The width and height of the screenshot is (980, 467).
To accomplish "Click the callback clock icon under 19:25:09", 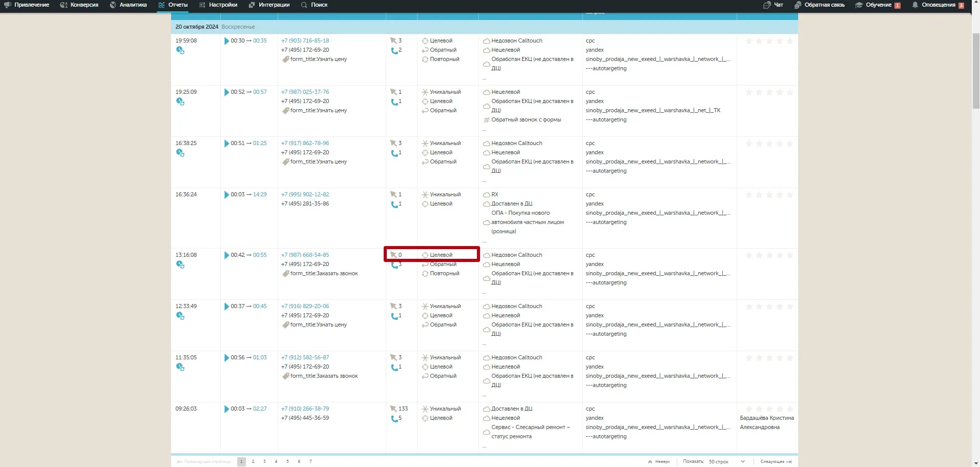I will click(180, 101).
